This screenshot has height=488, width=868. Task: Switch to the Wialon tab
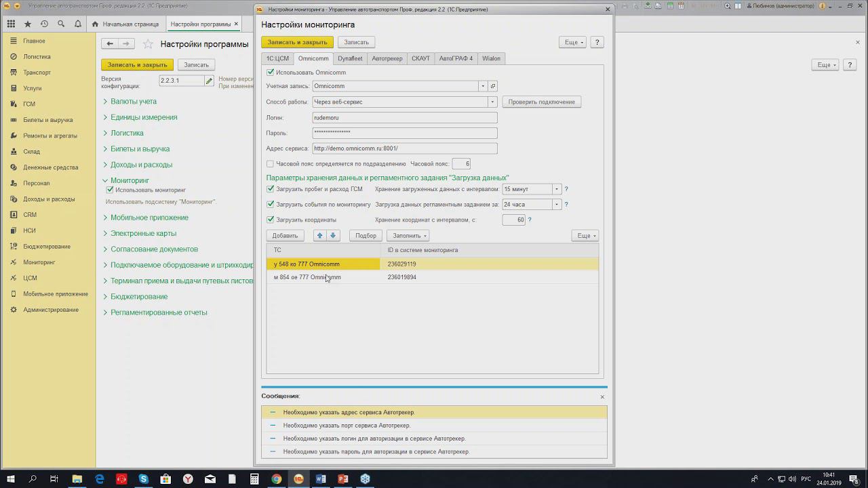coord(491,58)
